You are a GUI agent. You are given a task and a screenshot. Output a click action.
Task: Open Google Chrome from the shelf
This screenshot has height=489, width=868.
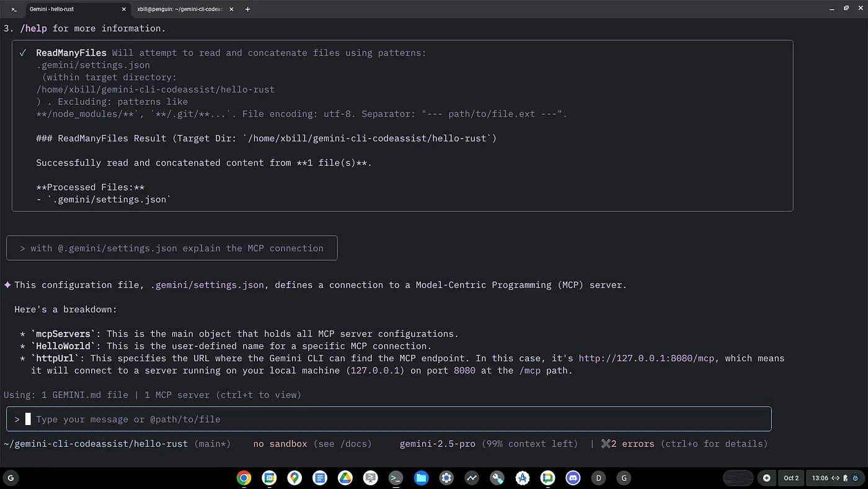(x=244, y=478)
